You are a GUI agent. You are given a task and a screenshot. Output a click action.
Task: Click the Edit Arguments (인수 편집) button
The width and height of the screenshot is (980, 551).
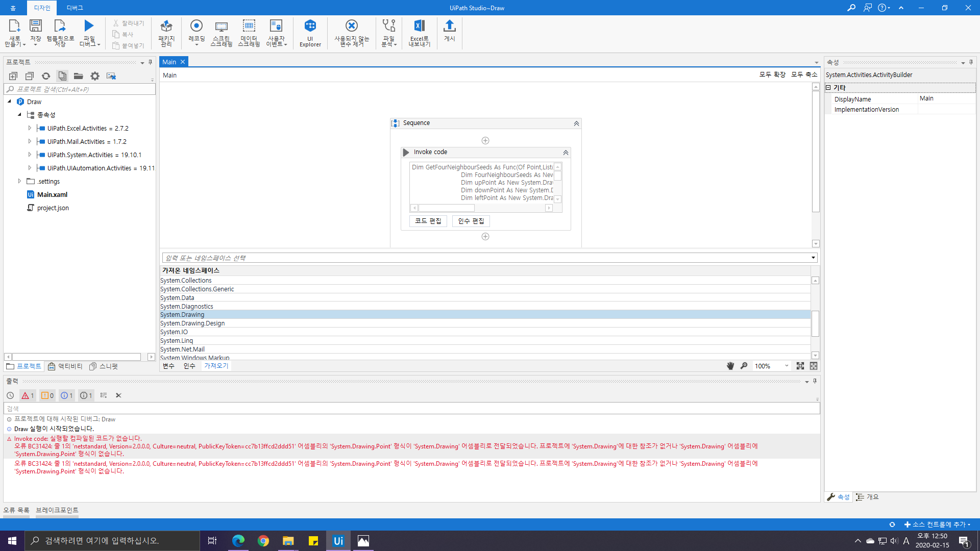[471, 221]
